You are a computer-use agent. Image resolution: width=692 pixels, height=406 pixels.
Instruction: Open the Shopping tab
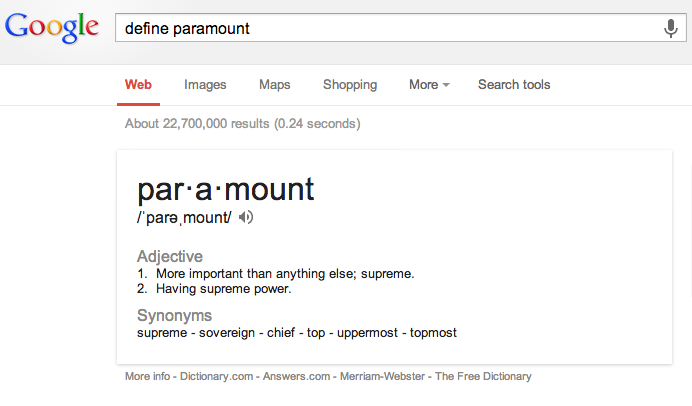pyautogui.click(x=350, y=85)
